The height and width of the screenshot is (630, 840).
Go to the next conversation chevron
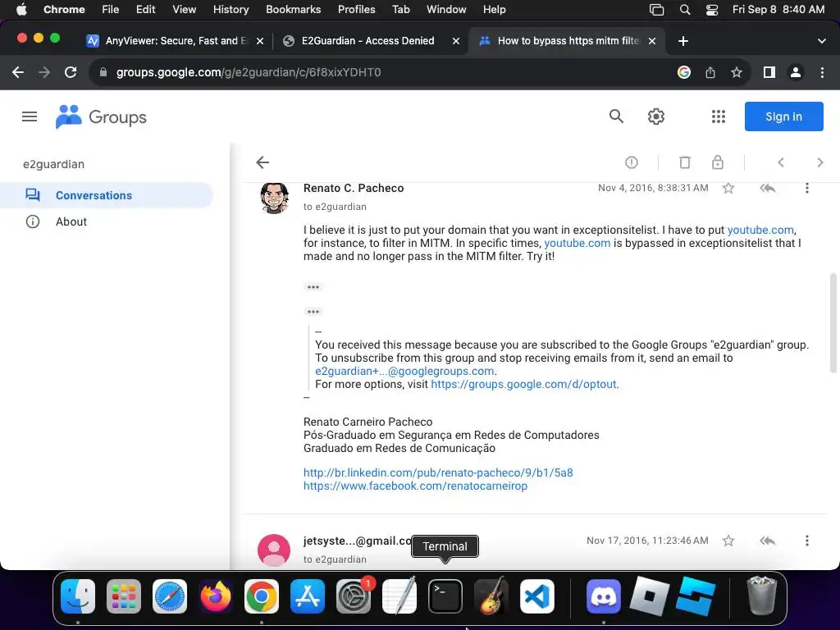(819, 162)
